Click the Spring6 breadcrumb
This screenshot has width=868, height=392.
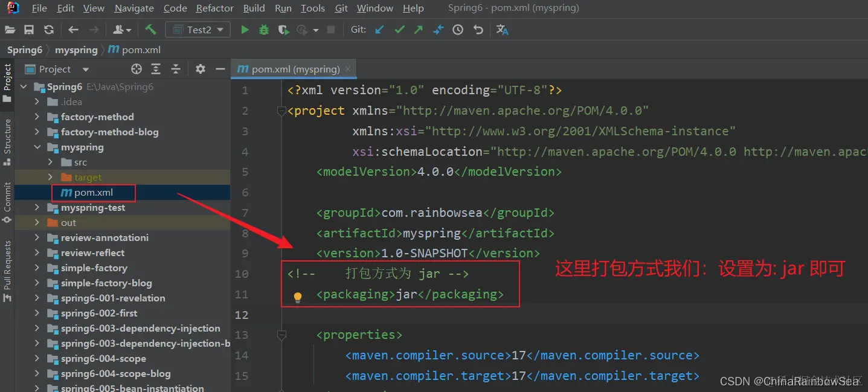click(x=24, y=50)
